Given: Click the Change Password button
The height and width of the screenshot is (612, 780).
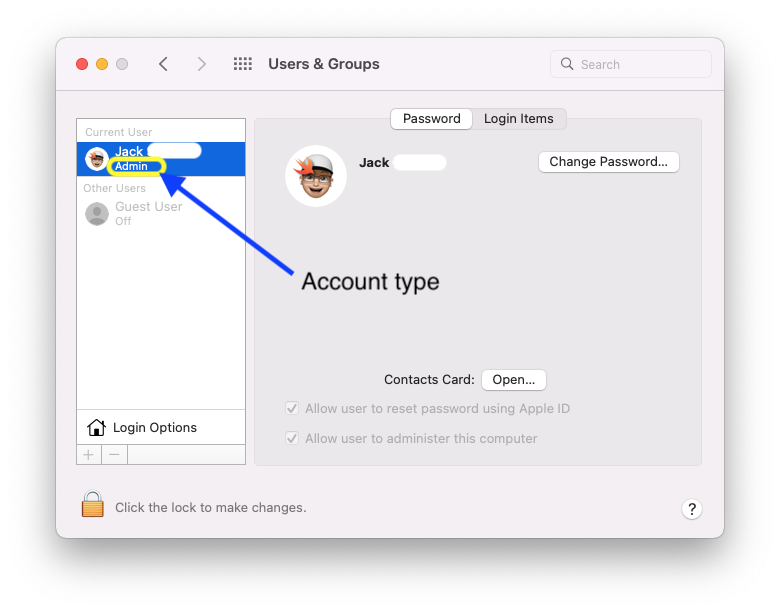Looking at the screenshot, I should (608, 162).
